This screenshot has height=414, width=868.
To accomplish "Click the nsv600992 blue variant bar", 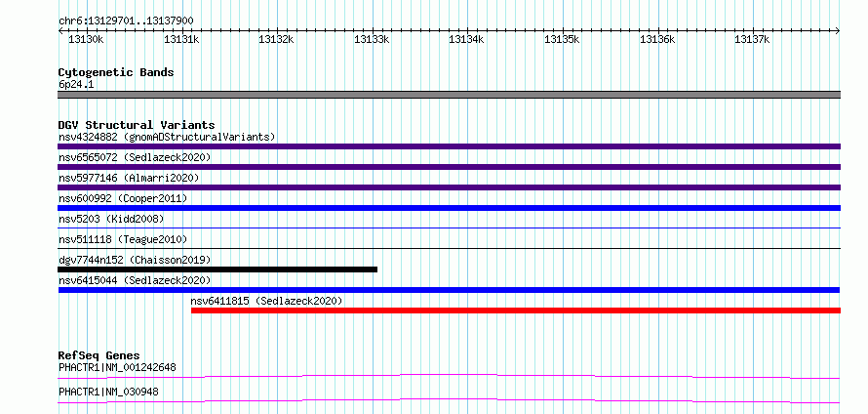I will 449,208.
